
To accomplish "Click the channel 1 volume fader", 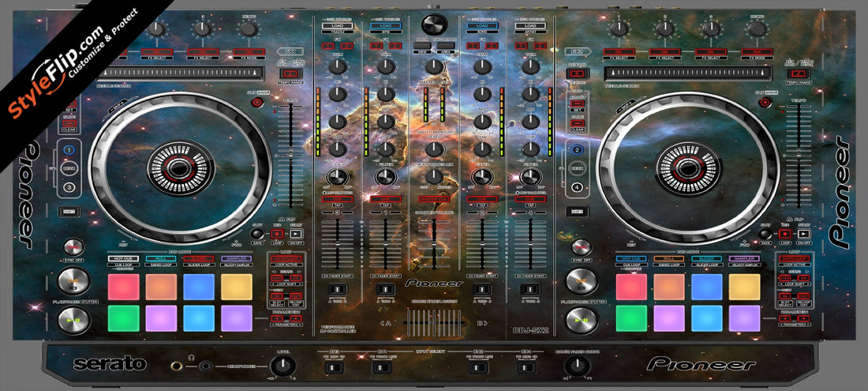I will coord(386,244).
